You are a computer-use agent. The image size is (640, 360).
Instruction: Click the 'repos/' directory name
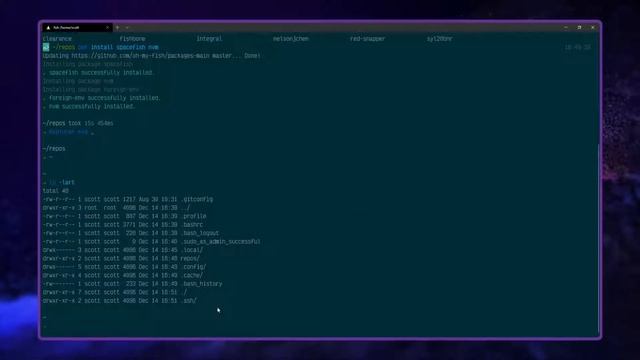[x=190, y=259]
